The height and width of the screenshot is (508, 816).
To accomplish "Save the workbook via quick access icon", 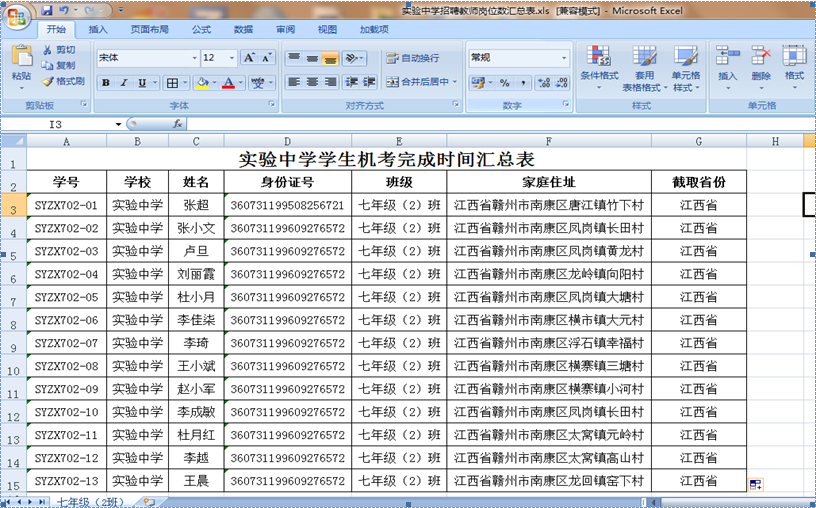I will click(x=47, y=10).
